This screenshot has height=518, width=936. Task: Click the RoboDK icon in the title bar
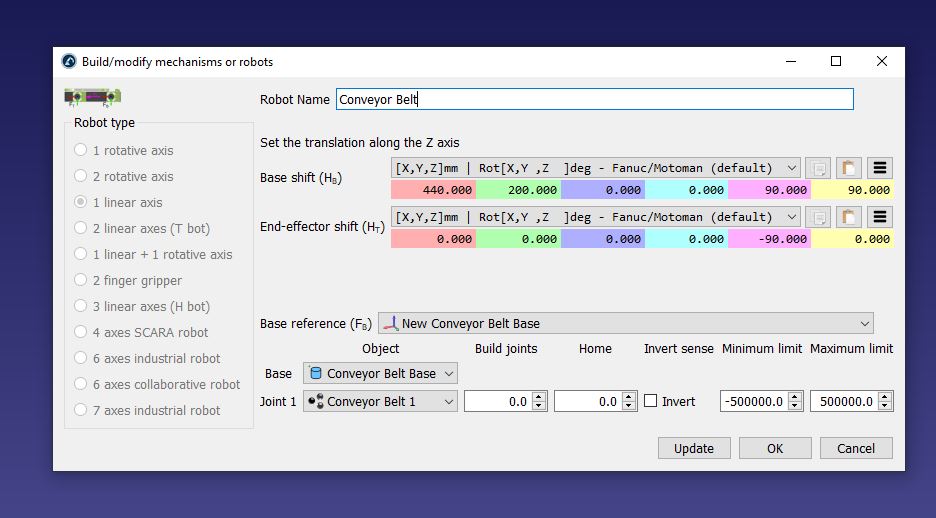[69, 62]
